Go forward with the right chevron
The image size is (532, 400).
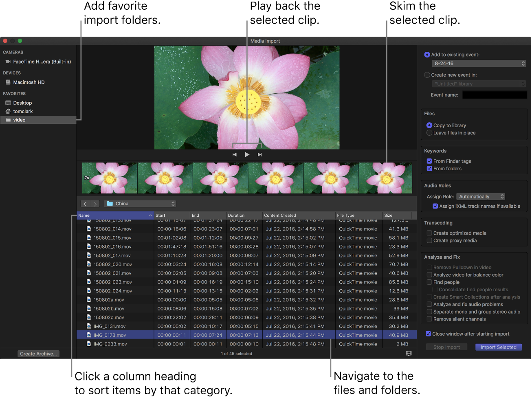pos(95,204)
